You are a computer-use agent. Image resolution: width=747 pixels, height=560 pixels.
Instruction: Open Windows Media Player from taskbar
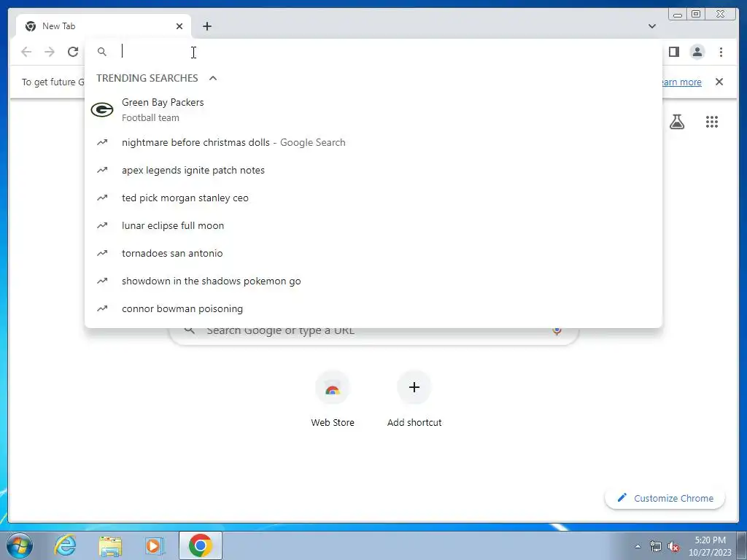pos(155,545)
